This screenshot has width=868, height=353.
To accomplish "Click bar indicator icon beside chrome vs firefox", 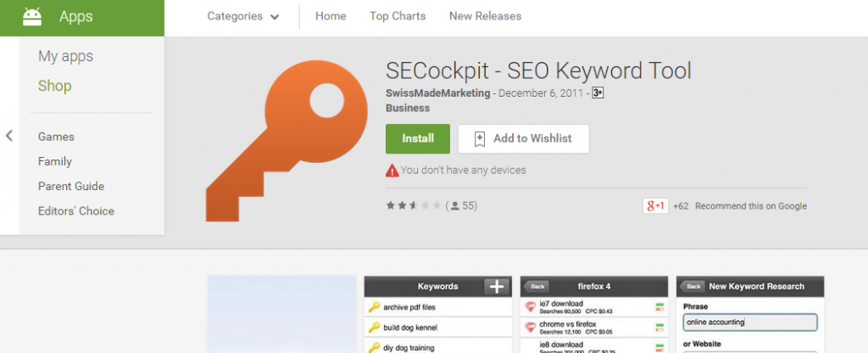I will (659, 328).
